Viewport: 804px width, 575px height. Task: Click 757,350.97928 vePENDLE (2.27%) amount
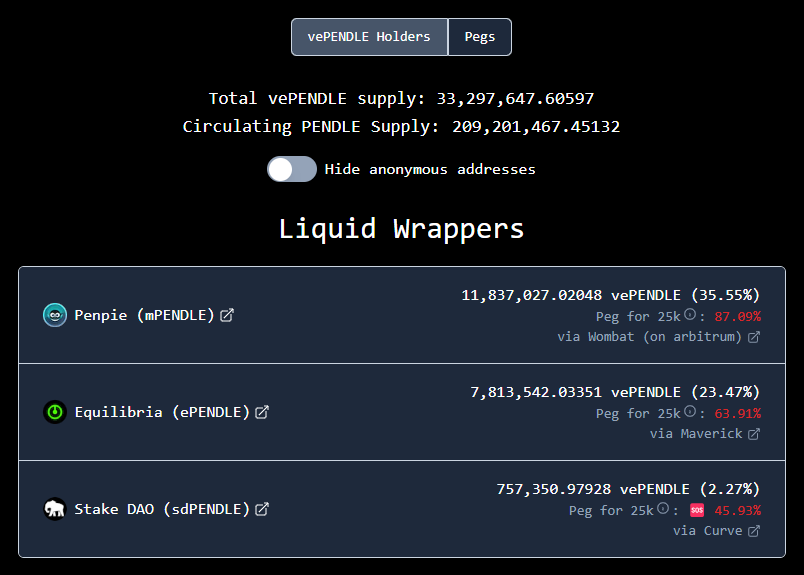pos(628,489)
